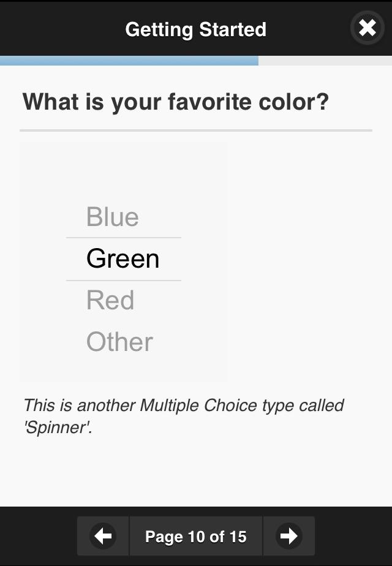Tap the selected Green option

coord(123,258)
